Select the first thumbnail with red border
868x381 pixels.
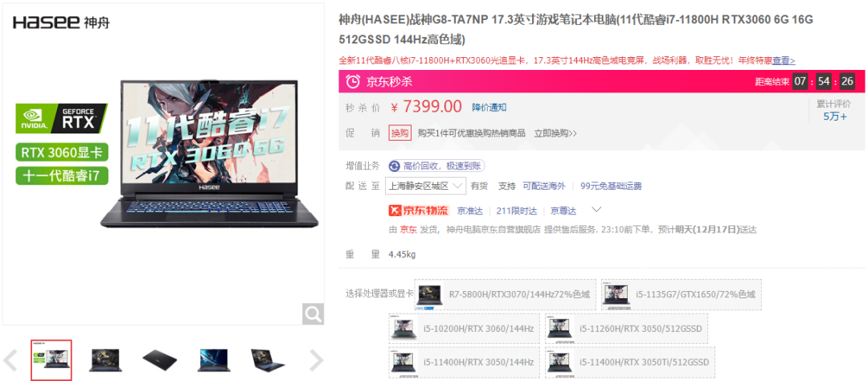tap(51, 360)
